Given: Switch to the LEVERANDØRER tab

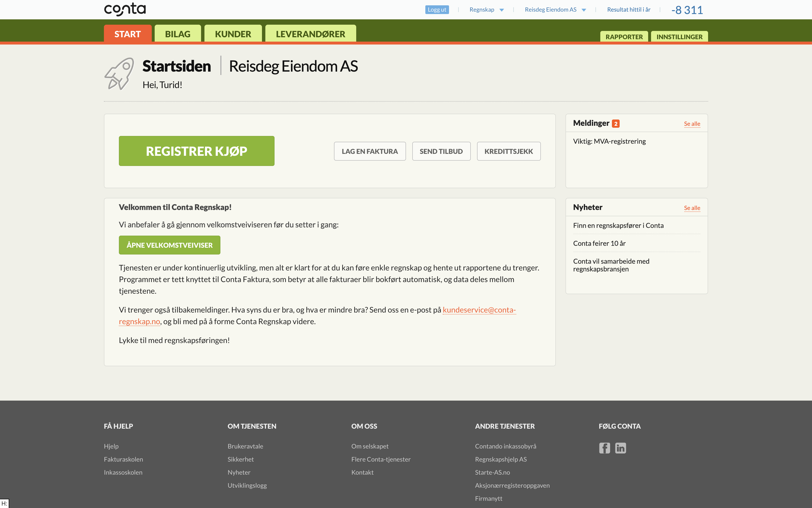Looking at the screenshot, I should 311,34.
